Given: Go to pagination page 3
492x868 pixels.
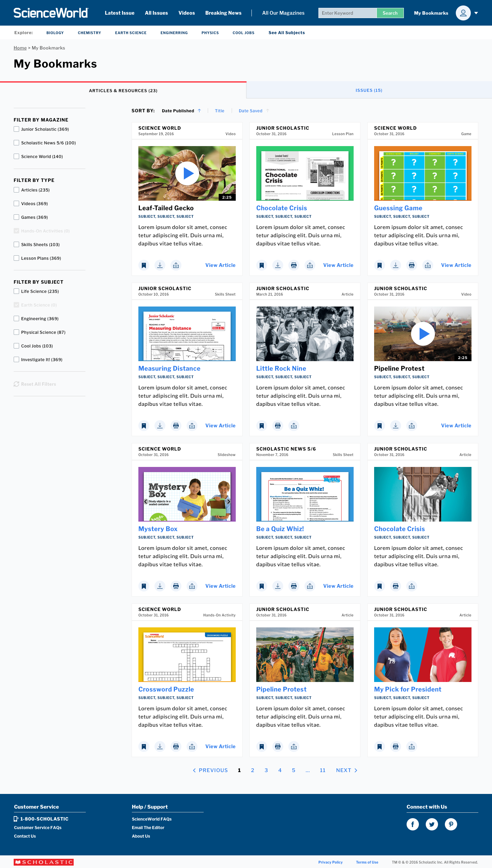Looking at the screenshot, I should pos(266,770).
